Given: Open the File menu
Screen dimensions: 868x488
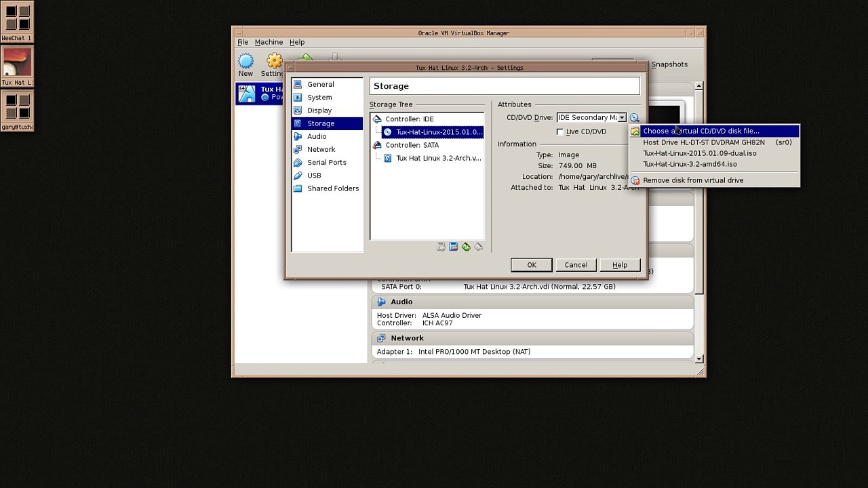Looking at the screenshot, I should pos(242,42).
